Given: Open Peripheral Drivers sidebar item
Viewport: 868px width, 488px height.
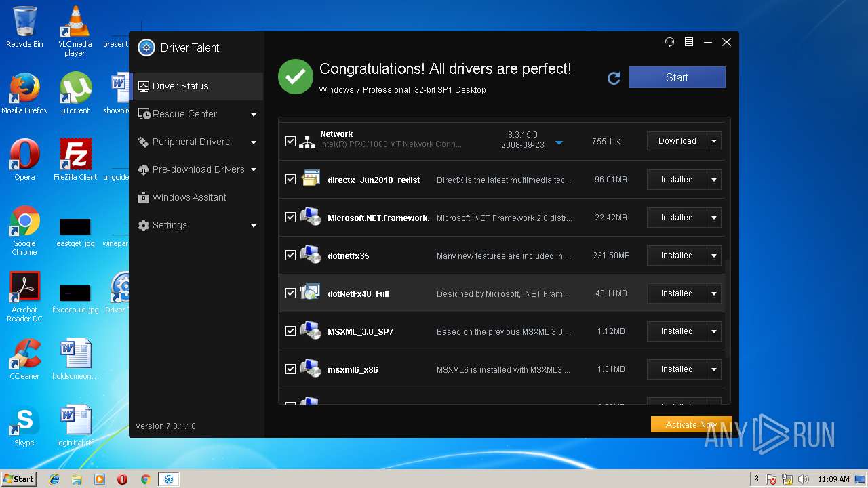Looking at the screenshot, I should pyautogui.click(x=197, y=142).
